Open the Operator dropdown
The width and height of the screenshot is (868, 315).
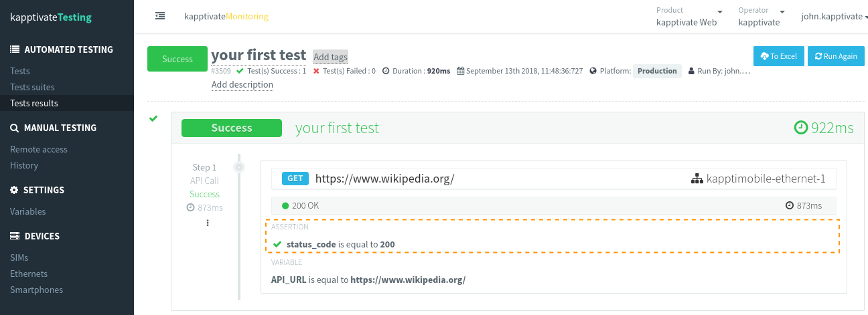pos(762,16)
